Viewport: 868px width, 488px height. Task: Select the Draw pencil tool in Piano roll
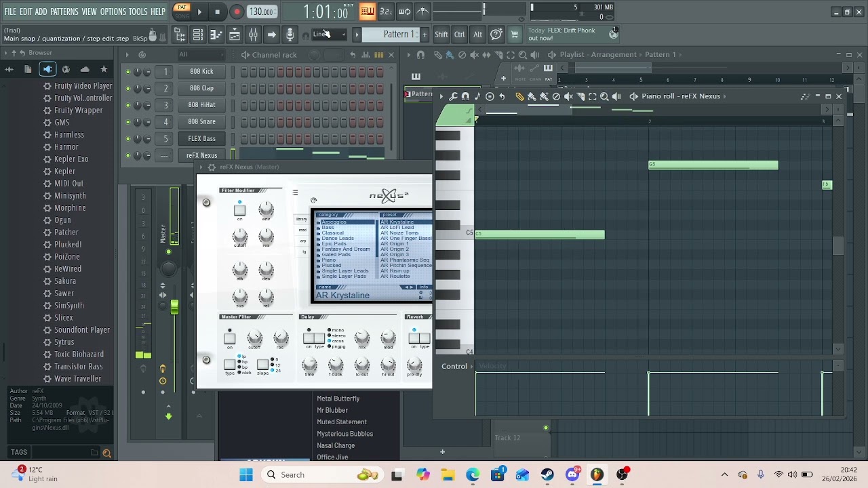pyautogui.click(x=519, y=96)
